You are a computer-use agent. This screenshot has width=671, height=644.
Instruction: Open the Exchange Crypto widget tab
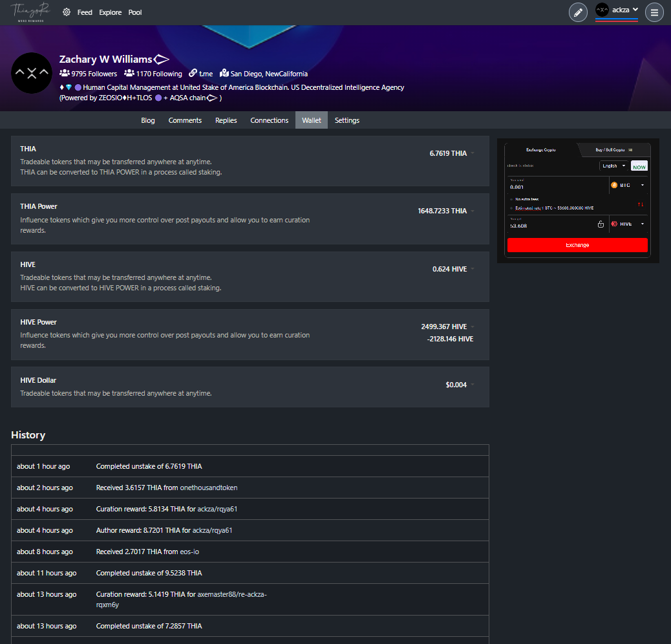pyautogui.click(x=541, y=150)
